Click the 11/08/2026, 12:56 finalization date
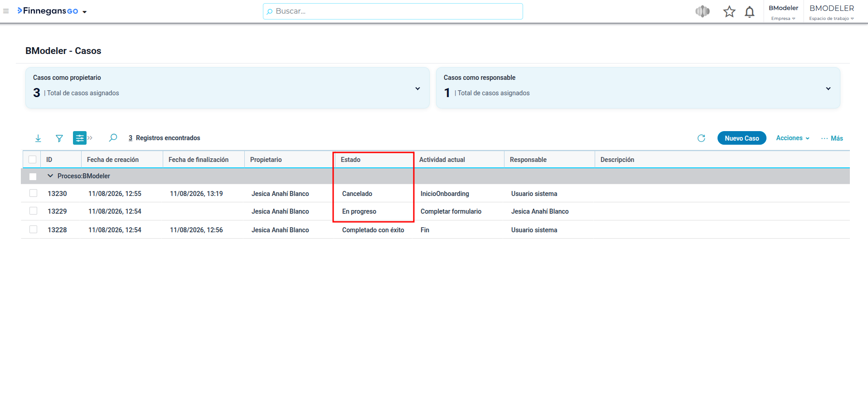 point(196,230)
